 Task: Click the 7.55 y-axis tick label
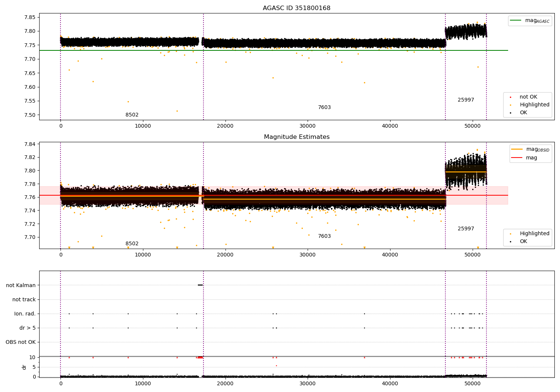tap(30, 101)
